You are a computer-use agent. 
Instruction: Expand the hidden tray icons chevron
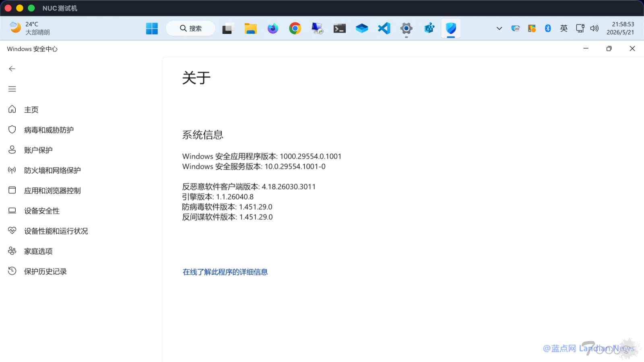click(x=499, y=29)
